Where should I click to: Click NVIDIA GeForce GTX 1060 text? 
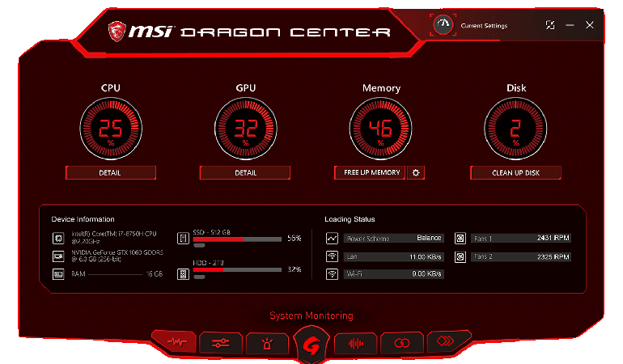[117, 256]
